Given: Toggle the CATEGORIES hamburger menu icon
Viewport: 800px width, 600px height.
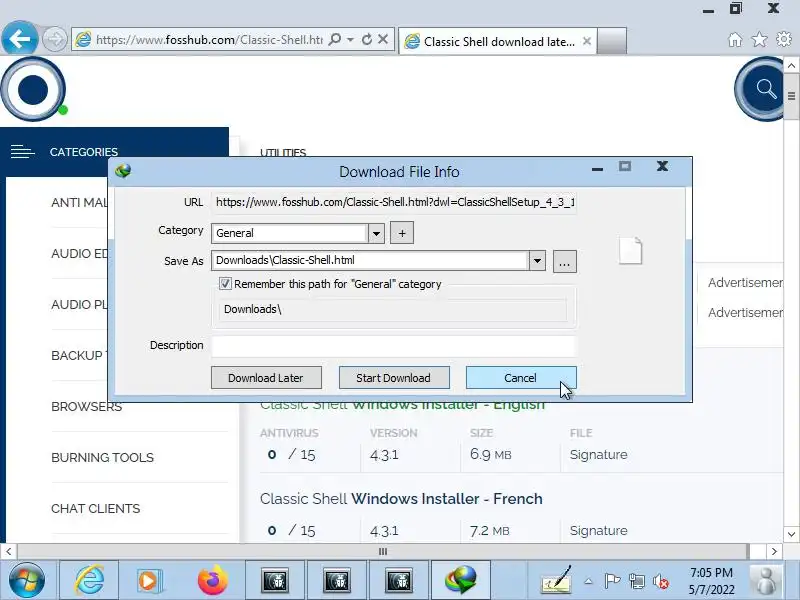Looking at the screenshot, I should [22, 152].
